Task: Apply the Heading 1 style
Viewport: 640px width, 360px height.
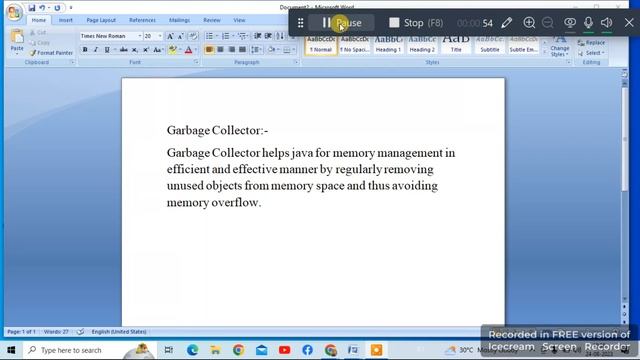Action: [x=388, y=45]
